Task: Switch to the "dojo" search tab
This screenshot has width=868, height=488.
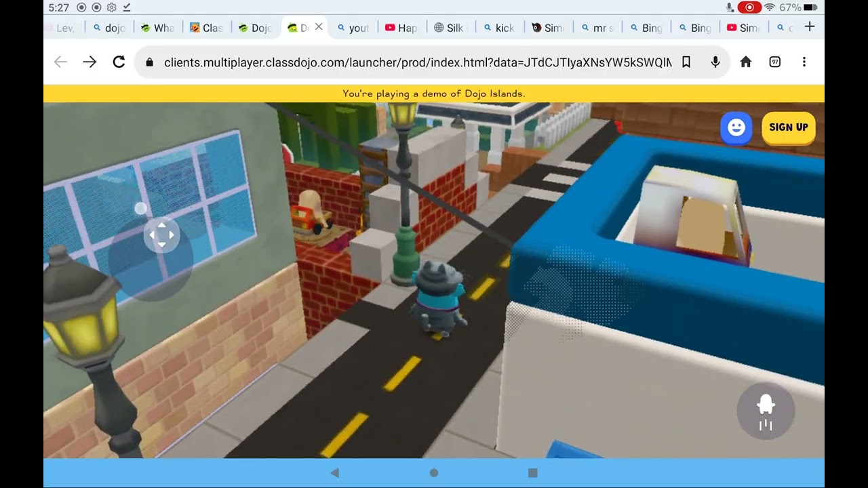Action: (109, 28)
